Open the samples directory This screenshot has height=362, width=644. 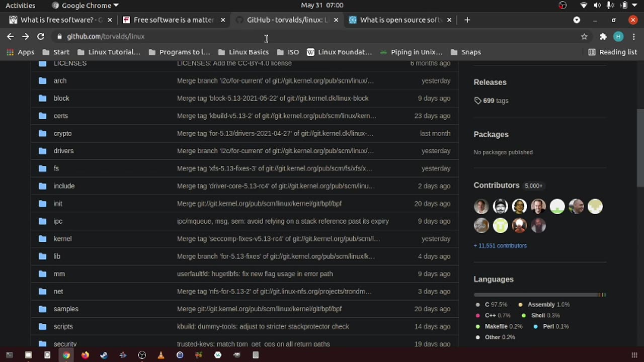pyautogui.click(x=66, y=309)
